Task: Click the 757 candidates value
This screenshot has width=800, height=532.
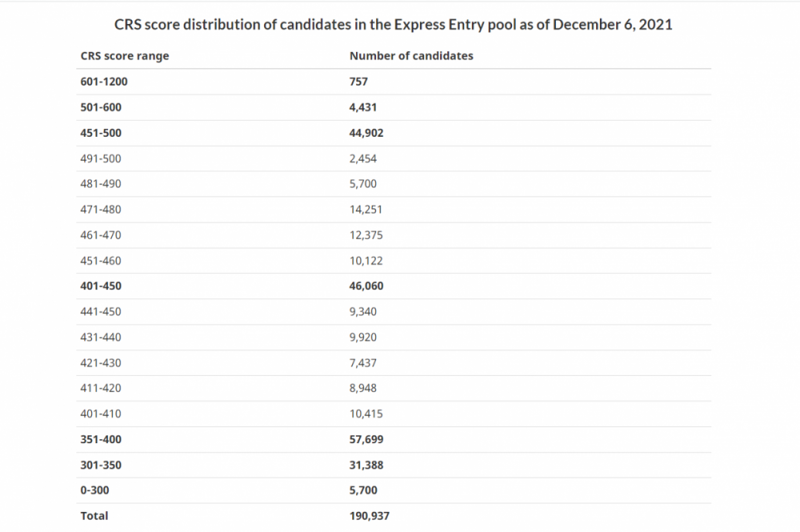Action: tap(358, 82)
